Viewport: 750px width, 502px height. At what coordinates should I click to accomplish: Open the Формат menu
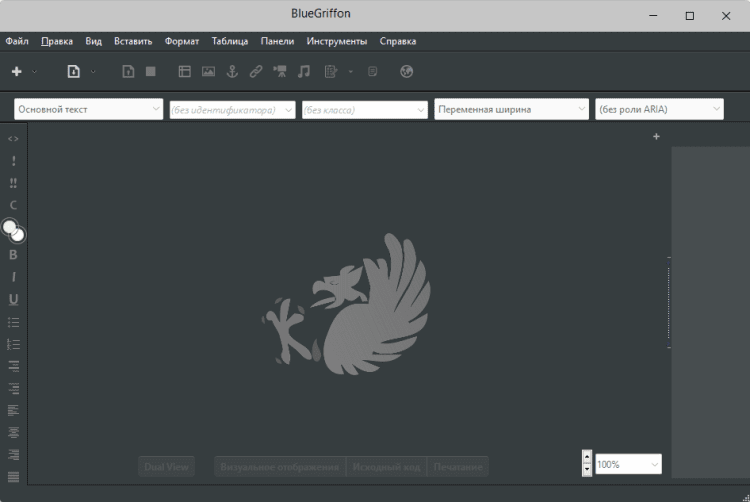pyautogui.click(x=182, y=41)
